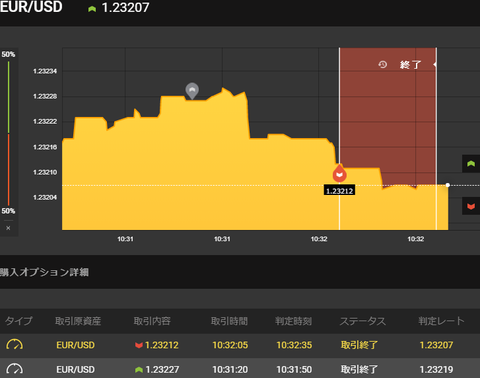Click EUR/USD in the 10:32:05 trade row
Viewport: 480px width, 378px height.
pyautogui.click(x=75, y=345)
